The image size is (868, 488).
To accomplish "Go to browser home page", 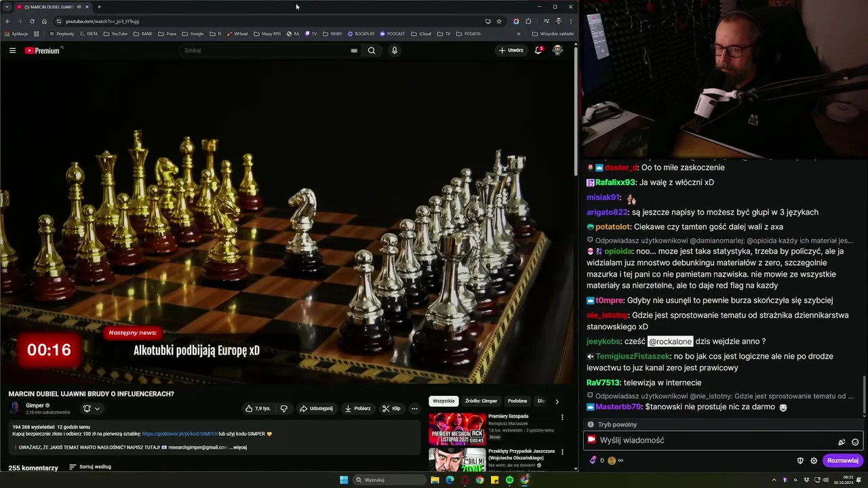I will click(x=44, y=21).
